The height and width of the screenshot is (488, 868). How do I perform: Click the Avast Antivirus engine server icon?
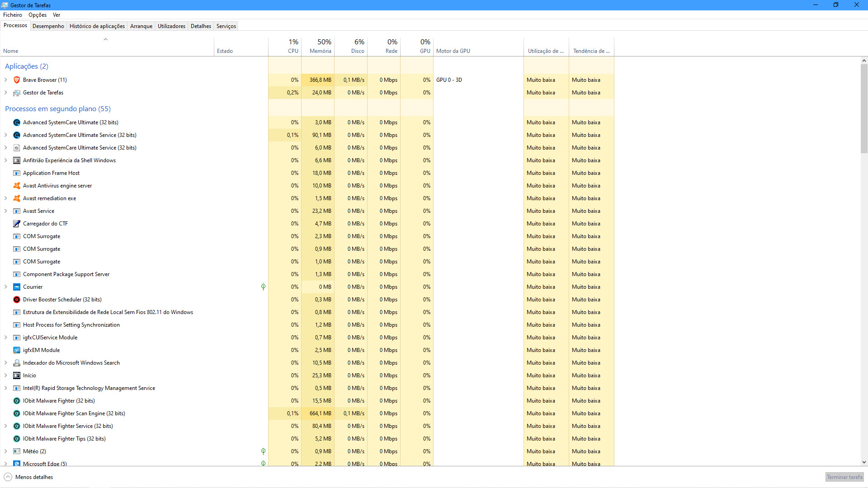[17, 186]
